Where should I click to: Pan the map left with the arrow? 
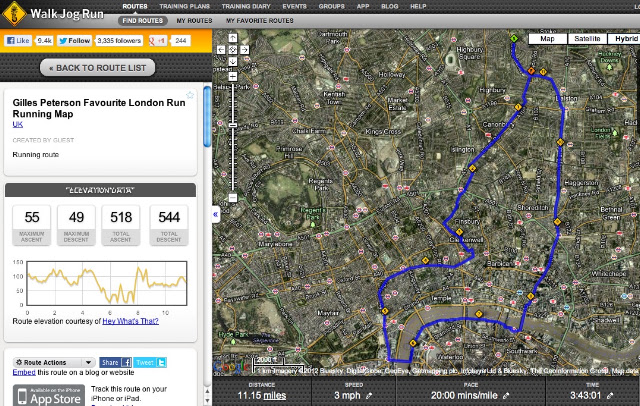[221, 50]
